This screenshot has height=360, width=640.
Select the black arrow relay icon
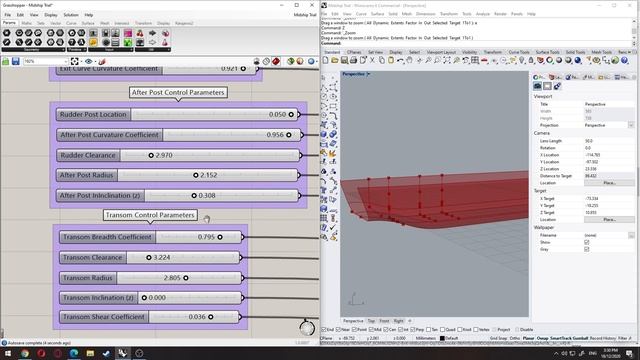(x=152, y=33)
